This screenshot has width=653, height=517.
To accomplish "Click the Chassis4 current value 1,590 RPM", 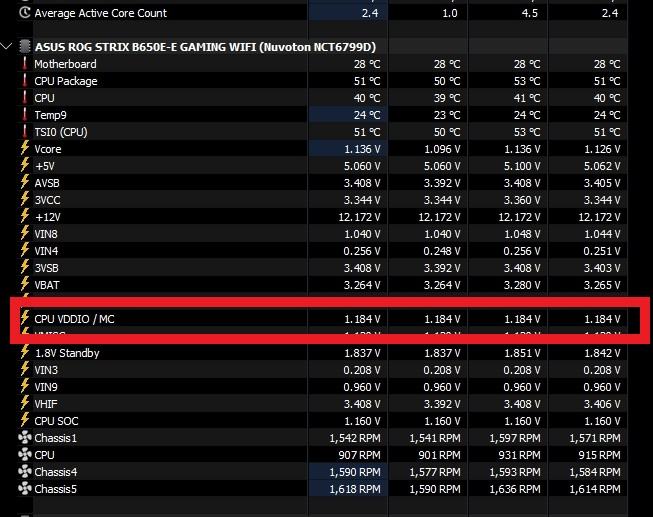I will point(355,472).
